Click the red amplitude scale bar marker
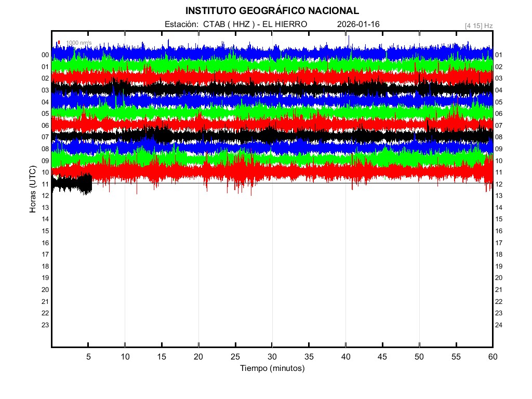This screenshot has height=399, width=532. click(59, 43)
